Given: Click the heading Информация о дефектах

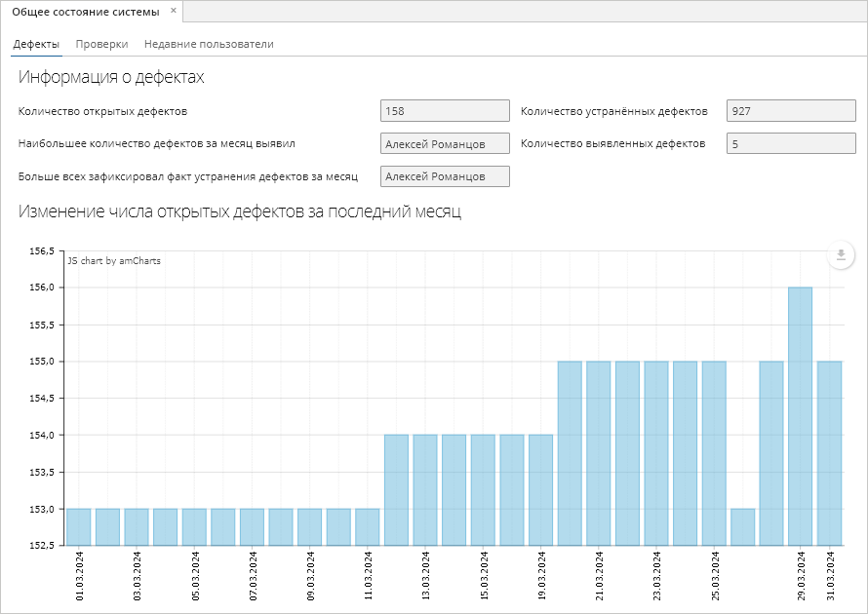Looking at the screenshot, I should [x=111, y=77].
